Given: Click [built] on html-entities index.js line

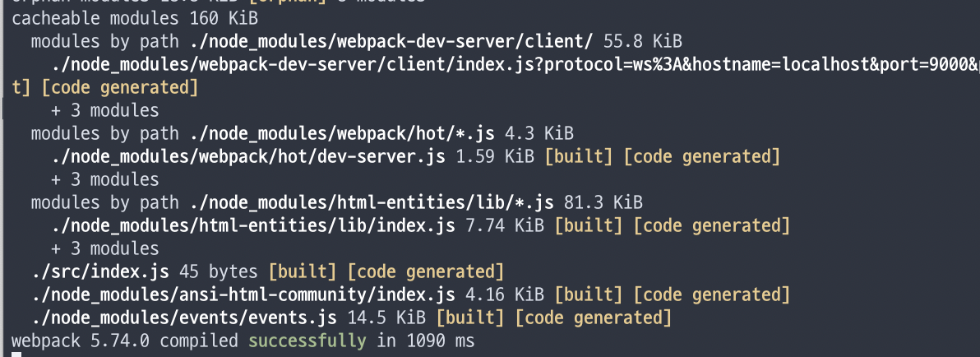Looking at the screenshot, I should point(589,225).
